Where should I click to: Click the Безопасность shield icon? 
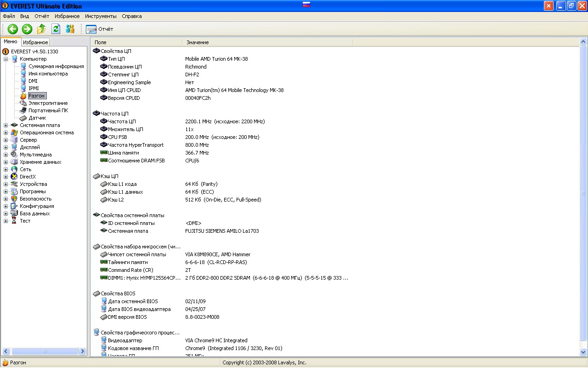point(14,199)
